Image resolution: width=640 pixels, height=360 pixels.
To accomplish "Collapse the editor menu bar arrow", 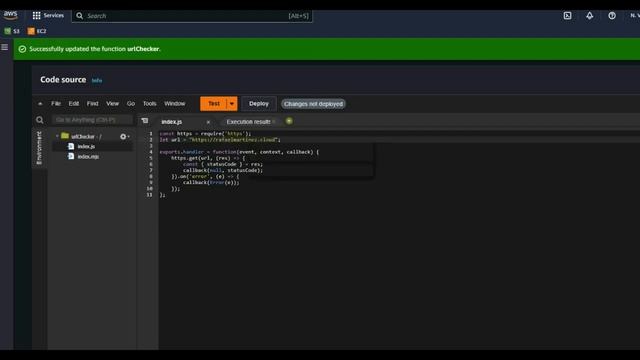I will (x=40, y=104).
